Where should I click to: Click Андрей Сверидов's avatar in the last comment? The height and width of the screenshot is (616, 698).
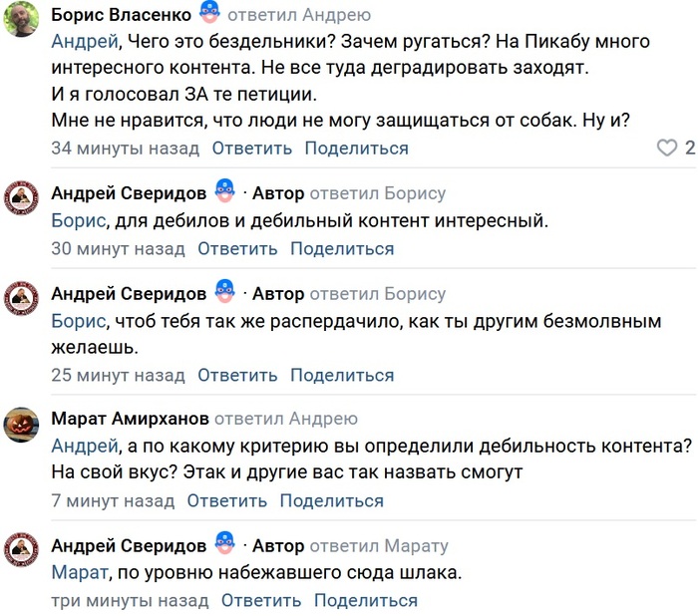click(22, 550)
